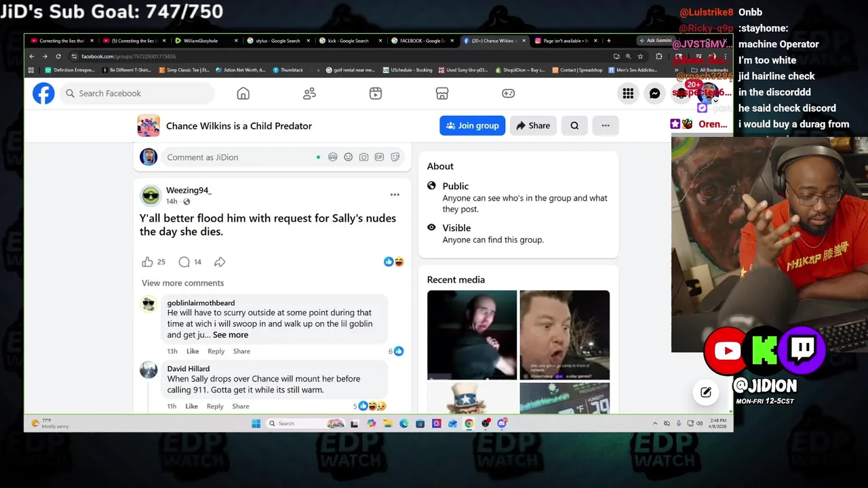Click Share under David Hillard's comment
868x488 pixels.
click(241, 406)
